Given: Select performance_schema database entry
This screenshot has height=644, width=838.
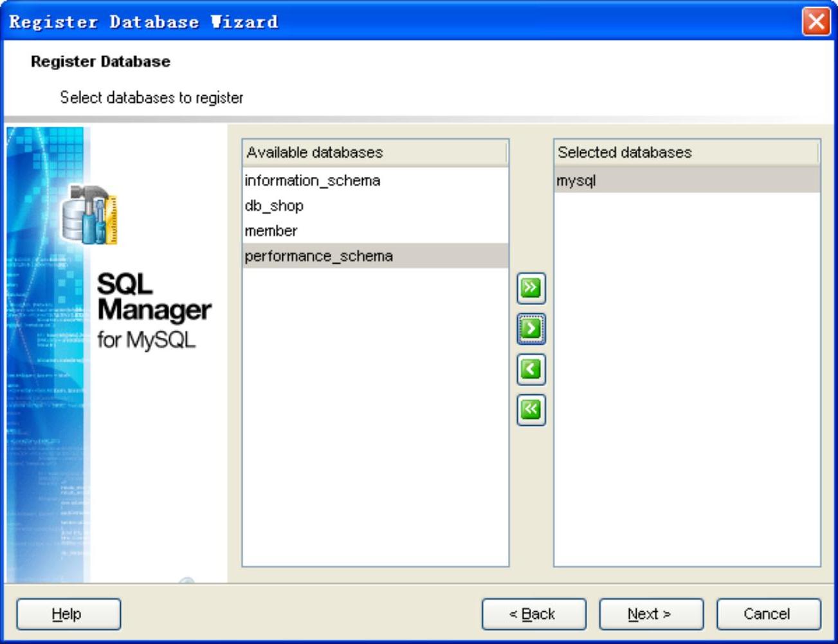Looking at the screenshot, I should click(376, 256).
